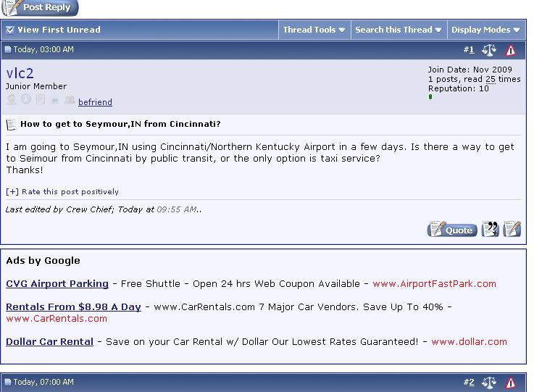Expand the Search this Thread menu
Viewport: 542px width, 392px height.
[398, 30]
